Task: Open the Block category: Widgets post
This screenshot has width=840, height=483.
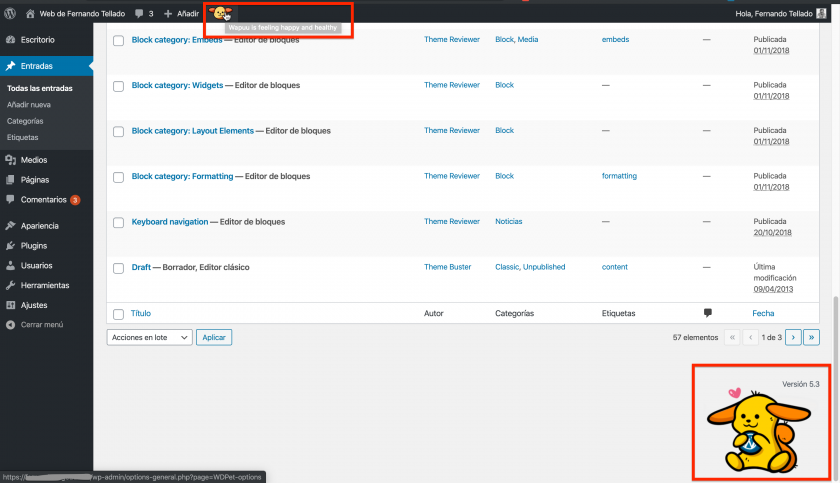Action: coord(176,85)
